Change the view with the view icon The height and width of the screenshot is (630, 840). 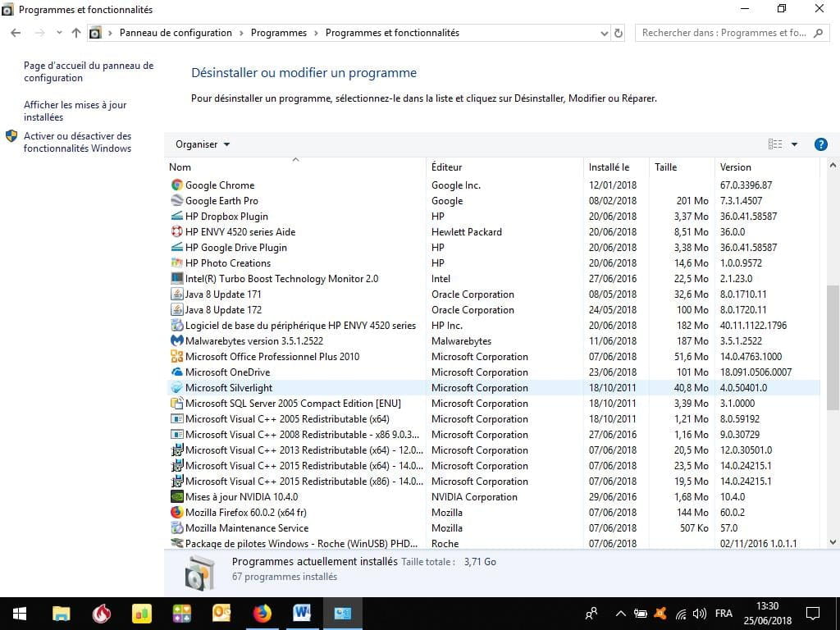pyautogui.click(x=775, y=144)
